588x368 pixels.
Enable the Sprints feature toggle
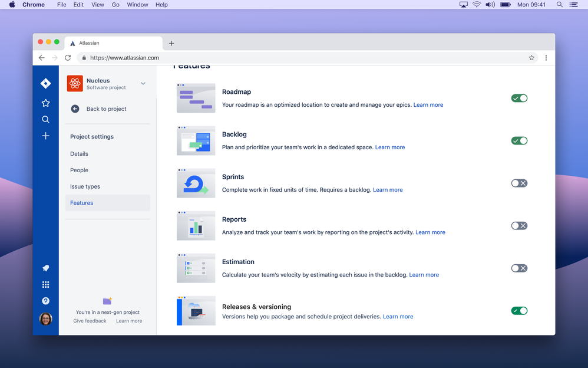pos(520,183)
